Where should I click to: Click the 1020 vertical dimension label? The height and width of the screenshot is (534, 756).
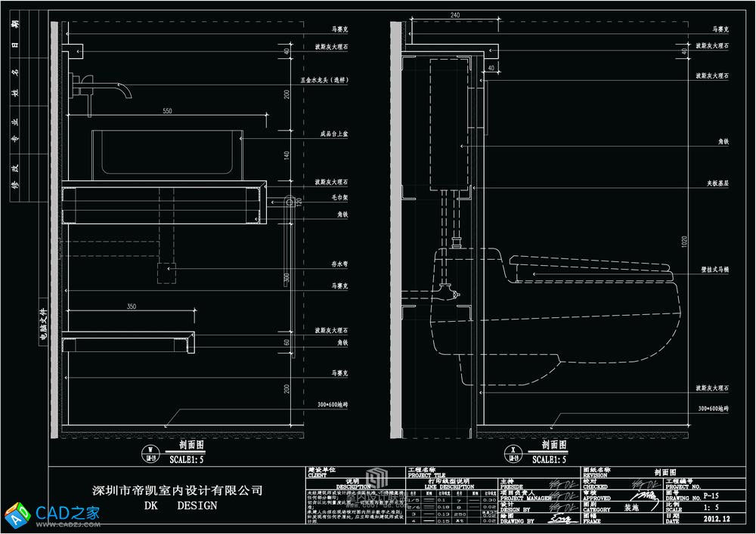[685, 242]
